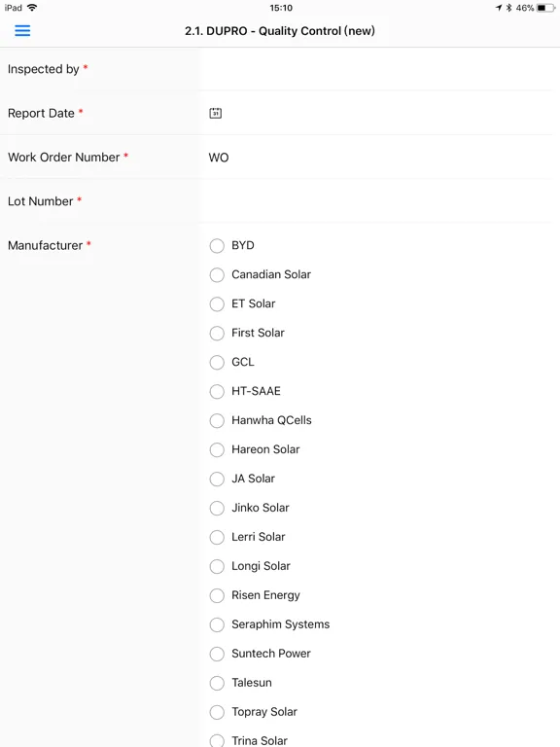The height and width of the screenshot is (747, 560).
Task: Open the hamburger menu
Action: coord(22,31)
